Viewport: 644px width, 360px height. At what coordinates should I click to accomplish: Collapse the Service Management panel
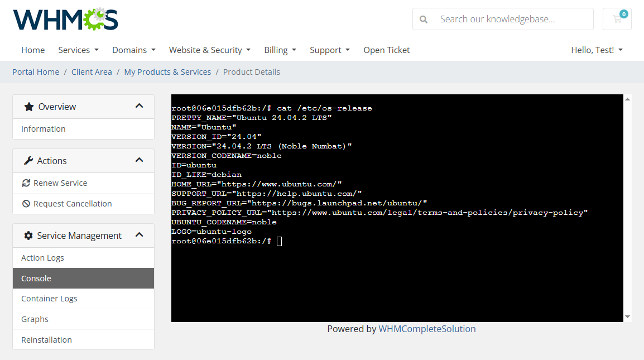coord(139,235)
